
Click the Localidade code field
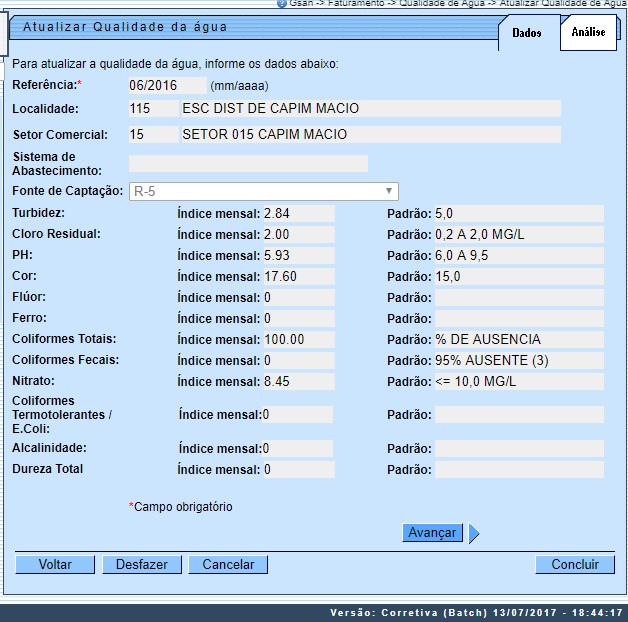coord(152,108)
